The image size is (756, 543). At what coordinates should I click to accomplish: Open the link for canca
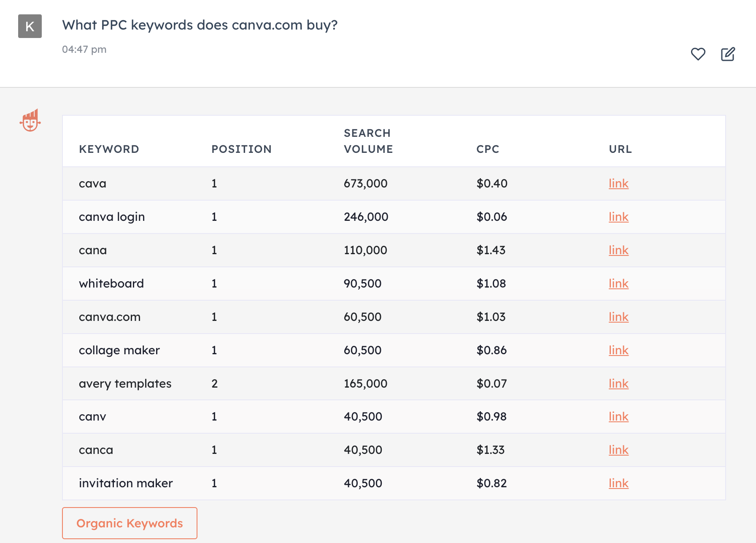tap(618, 450)
